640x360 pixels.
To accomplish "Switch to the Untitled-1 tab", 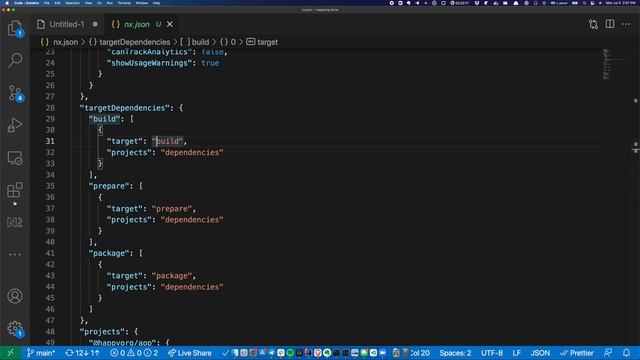I will click(x=67, y=24).
